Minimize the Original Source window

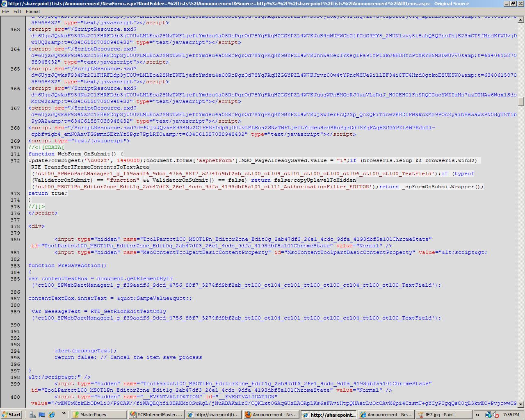coord(507,4)
